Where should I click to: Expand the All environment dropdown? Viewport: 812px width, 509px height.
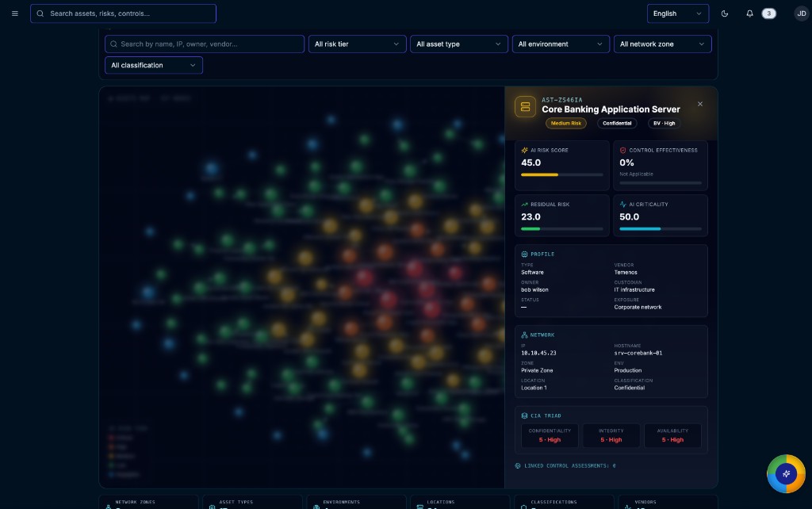pyautogui.click(x=561, y=44)
